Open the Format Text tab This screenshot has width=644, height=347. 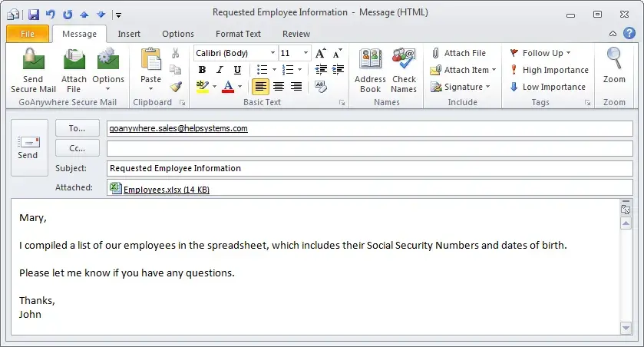[238, 34]
